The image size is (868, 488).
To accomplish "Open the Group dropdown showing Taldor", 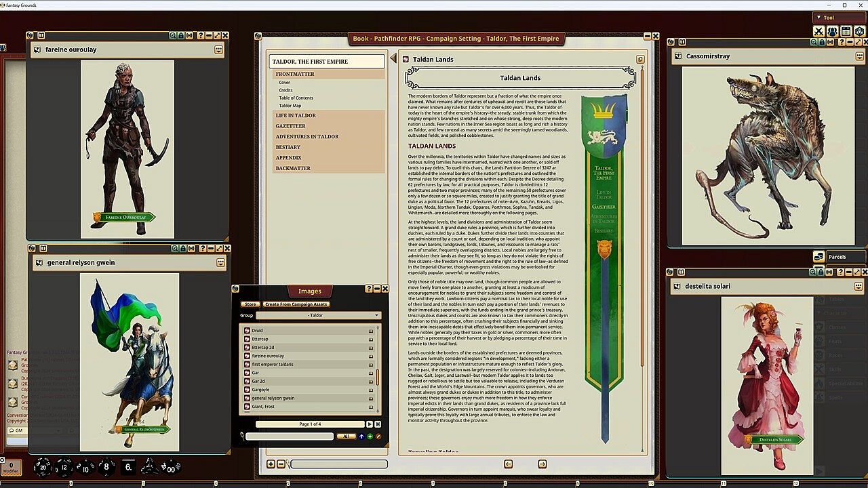I will pos(317,315).
